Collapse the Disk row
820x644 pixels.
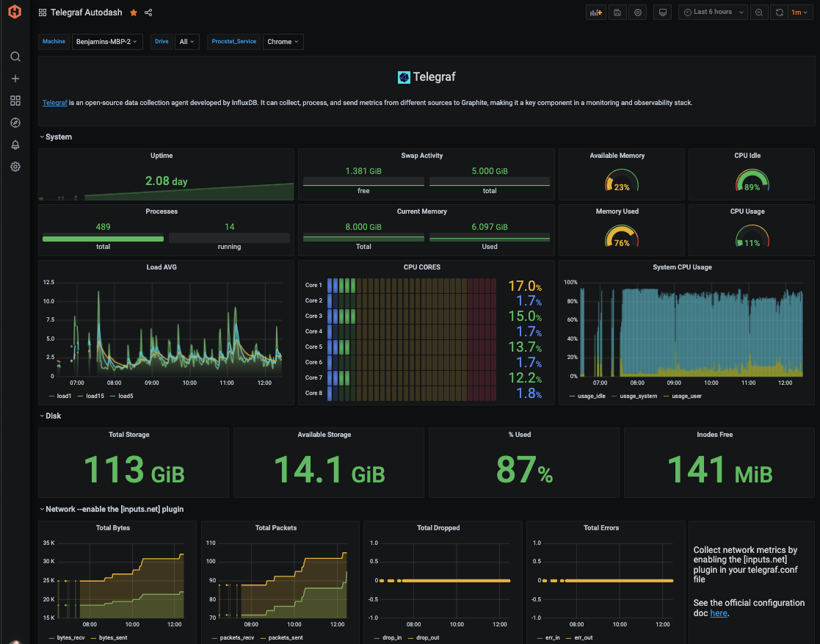(x=51, y=416)
